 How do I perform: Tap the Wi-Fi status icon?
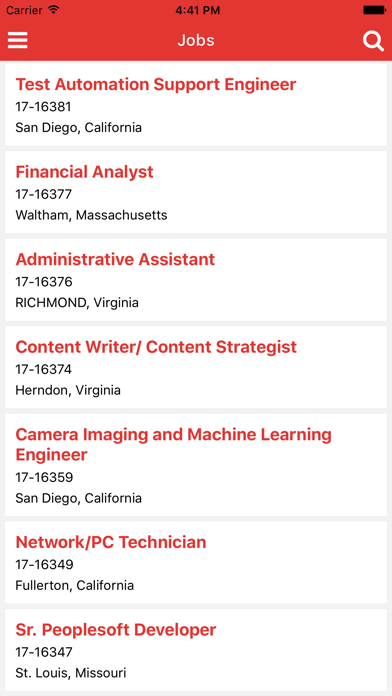pos(54,10)
